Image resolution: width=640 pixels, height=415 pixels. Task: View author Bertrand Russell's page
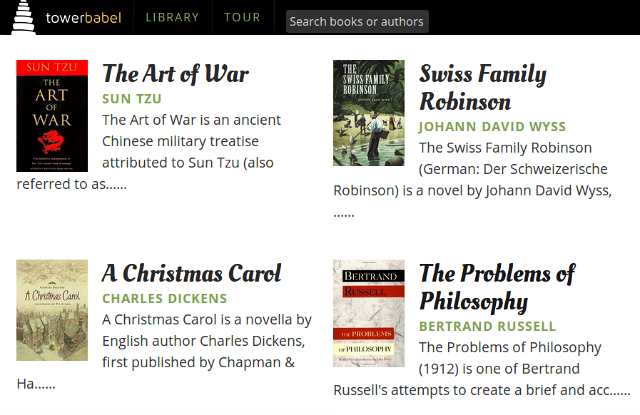[x=487, y=327]
